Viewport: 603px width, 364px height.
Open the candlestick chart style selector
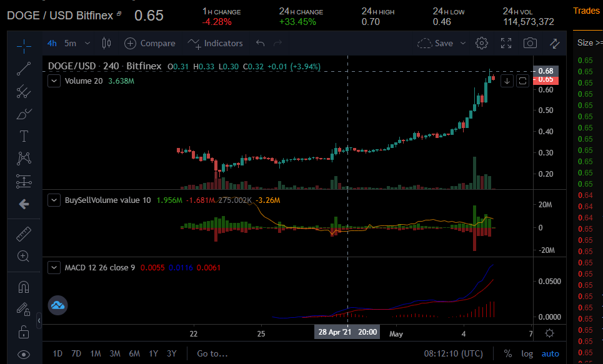(106, 43)
